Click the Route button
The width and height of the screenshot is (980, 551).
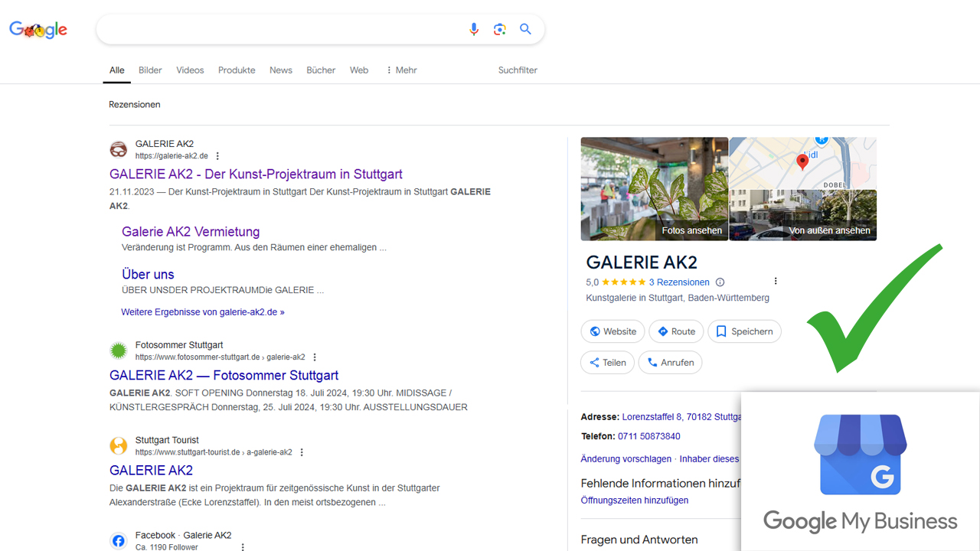(x=676, y=331)
